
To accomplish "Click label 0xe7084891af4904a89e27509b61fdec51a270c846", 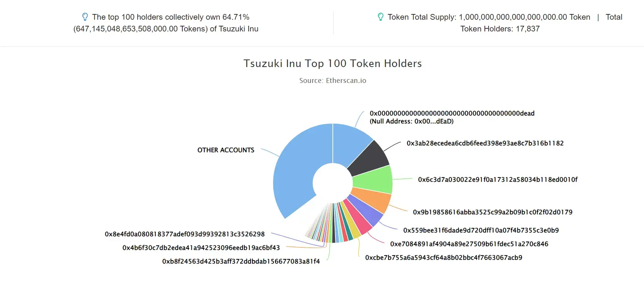I will tap(469, 244).
